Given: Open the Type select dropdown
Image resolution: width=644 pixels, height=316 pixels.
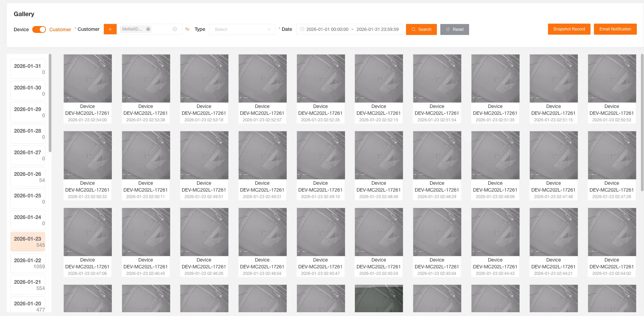Looking at the screenshot, I should click(x=240, y=29).
